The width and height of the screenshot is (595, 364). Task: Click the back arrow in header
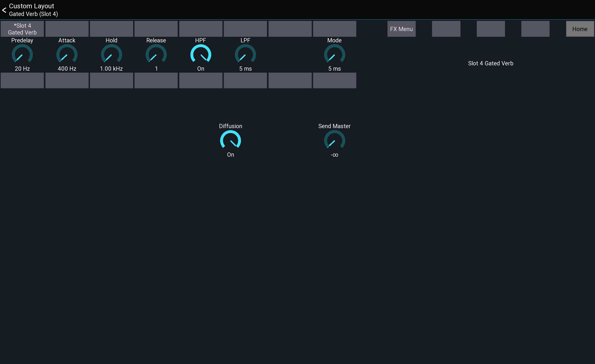pos(4,10)
